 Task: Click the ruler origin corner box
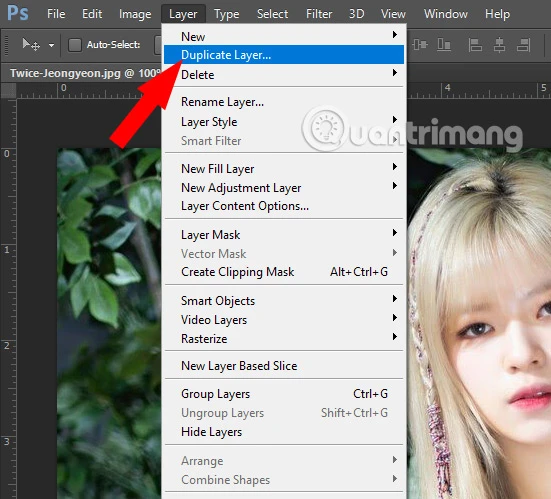8,91
